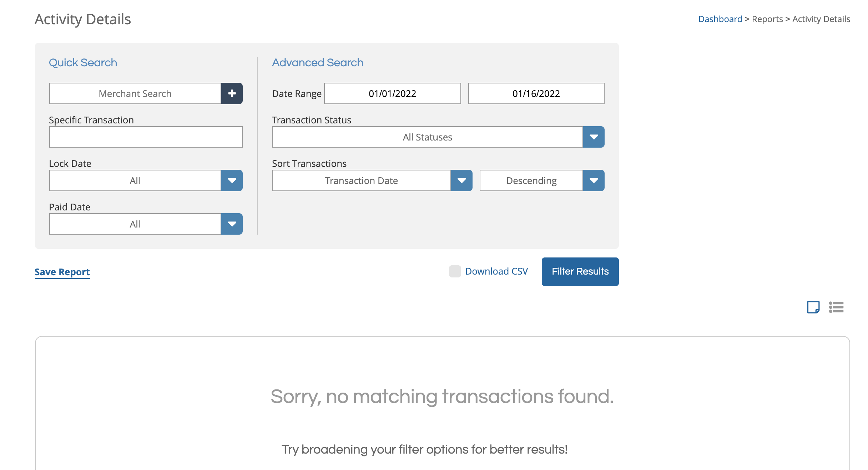Focus the Specific Transaction input box
The width and height of the screenshot is (868, 470).
(146, 137)
